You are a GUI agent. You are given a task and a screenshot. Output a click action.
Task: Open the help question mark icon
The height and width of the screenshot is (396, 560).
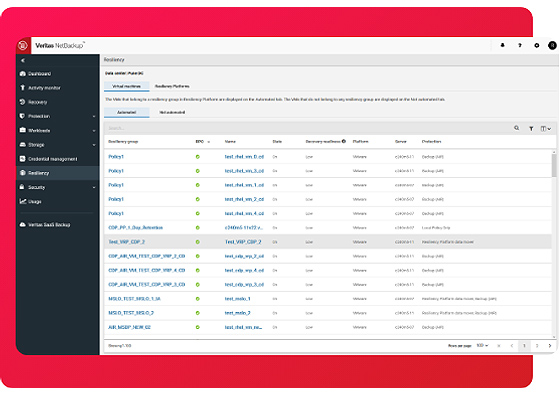pos(520,45)
